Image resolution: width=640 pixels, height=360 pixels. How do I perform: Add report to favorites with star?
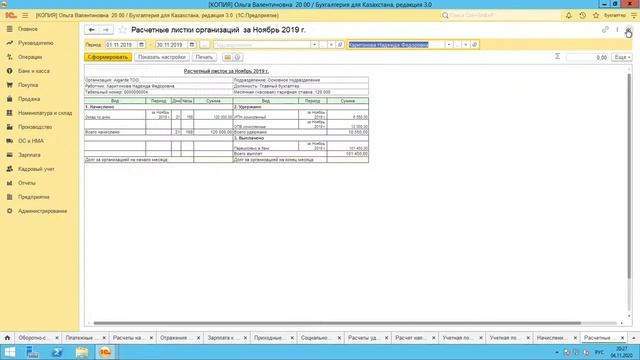coord(122,30)
